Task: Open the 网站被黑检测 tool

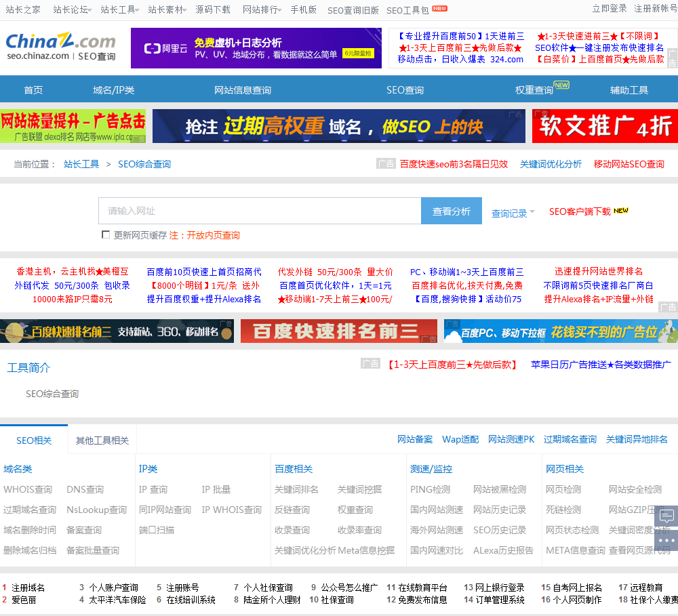Action: tap(500, 489)
